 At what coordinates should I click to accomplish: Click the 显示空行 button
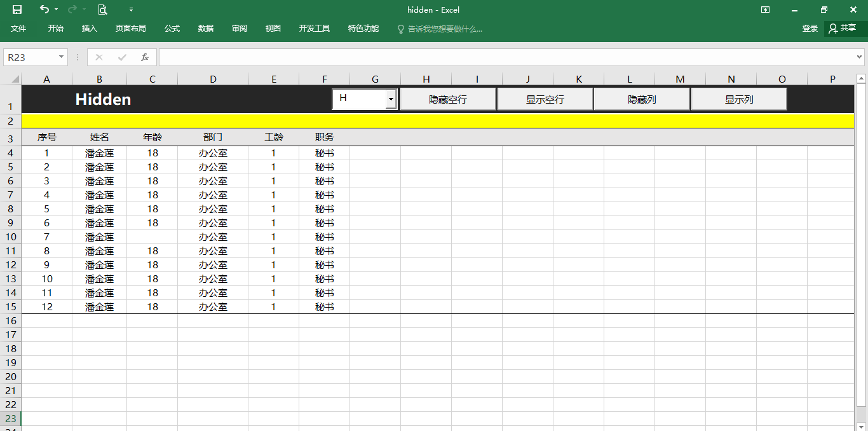[545, 99]
